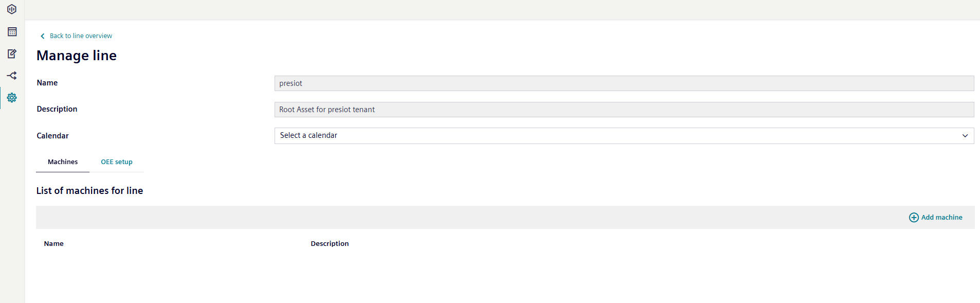This screenshot has height=303, width=980.
Task: Click the List of machines heading
Action: (90, 191)
